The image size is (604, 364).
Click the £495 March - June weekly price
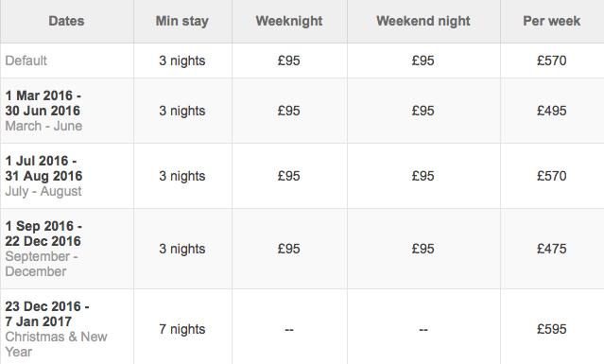tap(552, 111)
